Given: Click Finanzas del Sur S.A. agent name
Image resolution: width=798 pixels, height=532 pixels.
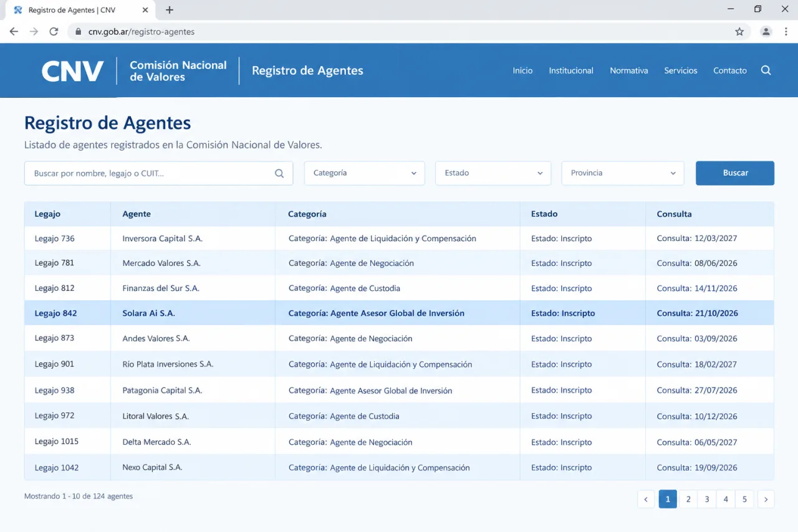Looking at the screenshot, I should 161,288.
